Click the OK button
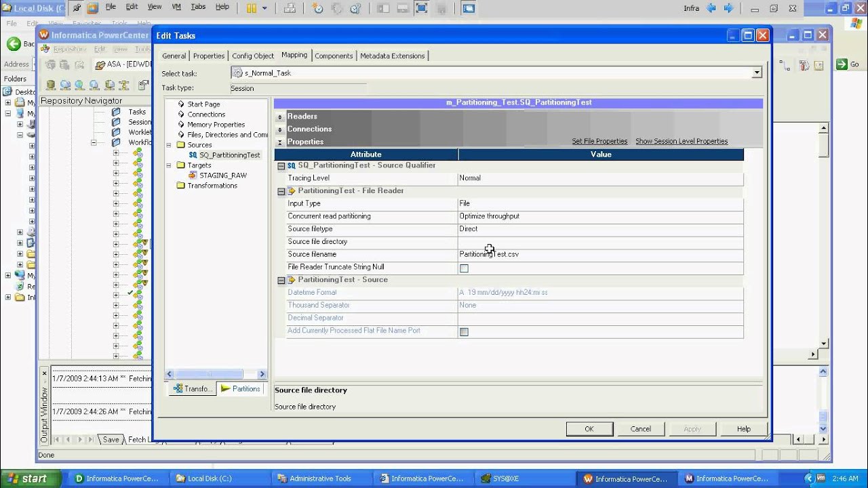 coord(589,428)
